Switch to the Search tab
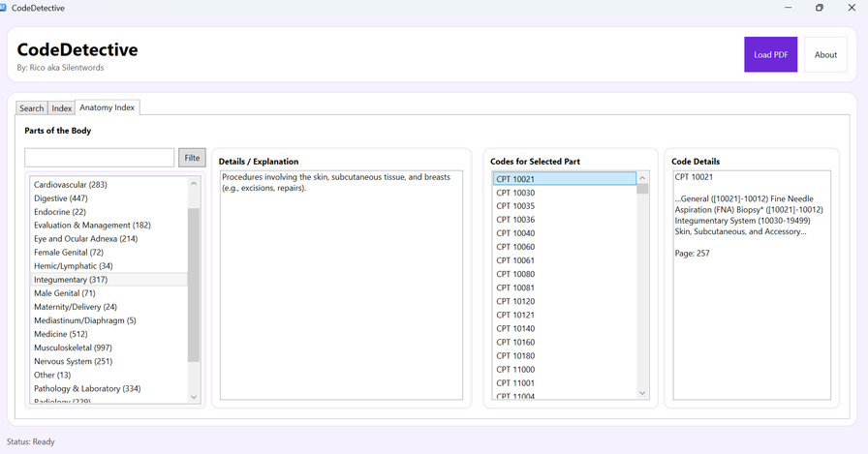 (32, 108)
